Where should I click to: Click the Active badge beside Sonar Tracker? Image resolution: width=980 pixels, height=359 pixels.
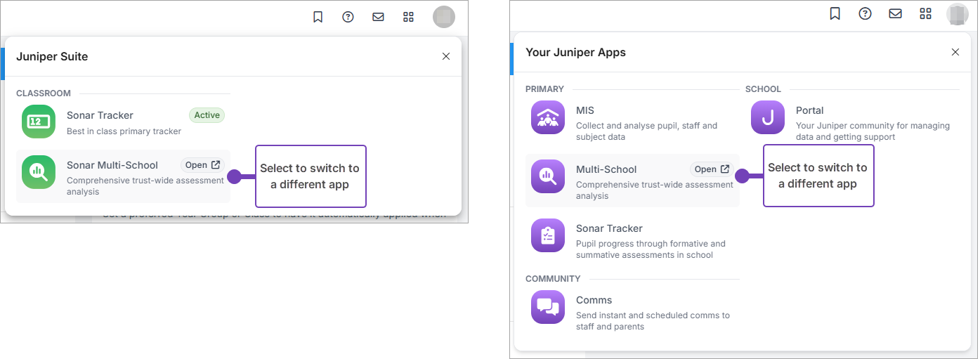pyautogui.click(x=207, y=115)
